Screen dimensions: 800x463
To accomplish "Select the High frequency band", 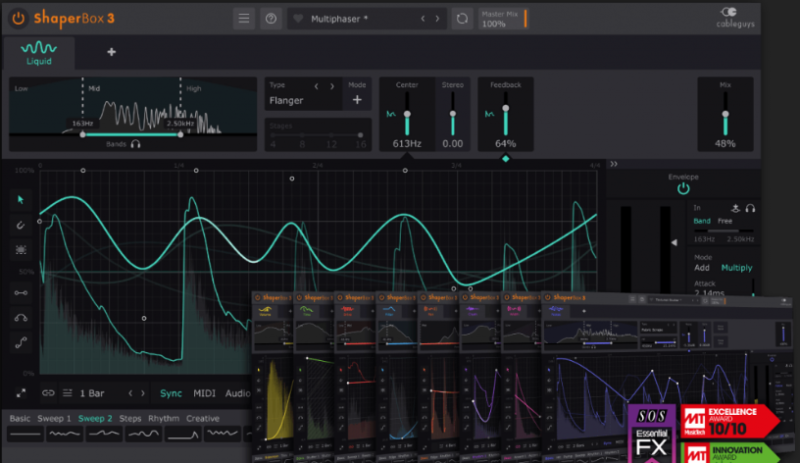I will coord(194,88).
